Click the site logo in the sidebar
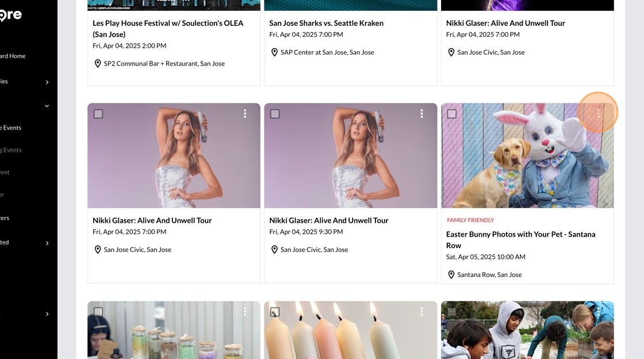This screenshot has width=644, height=359. point(11,15)
